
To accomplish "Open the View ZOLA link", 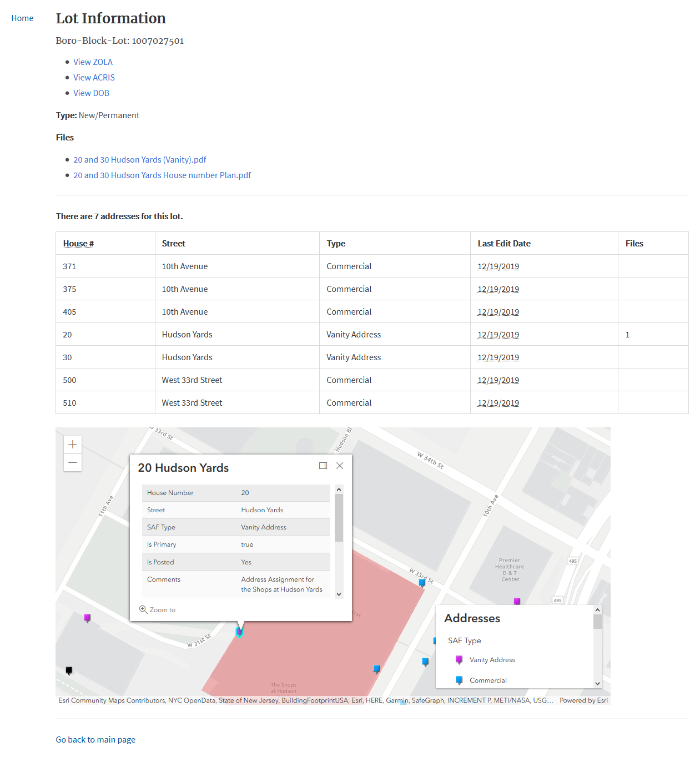I will click(x=93, y=62).
